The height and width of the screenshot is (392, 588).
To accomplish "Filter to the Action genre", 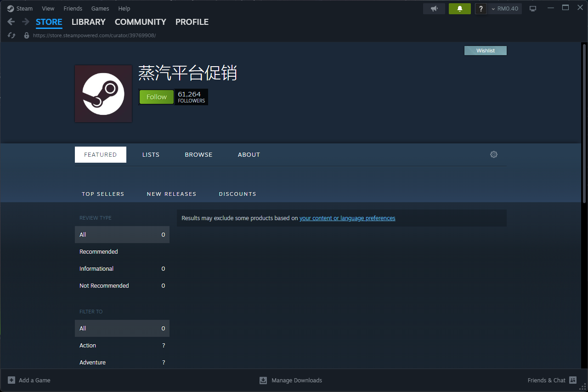I will click(122, 345).
